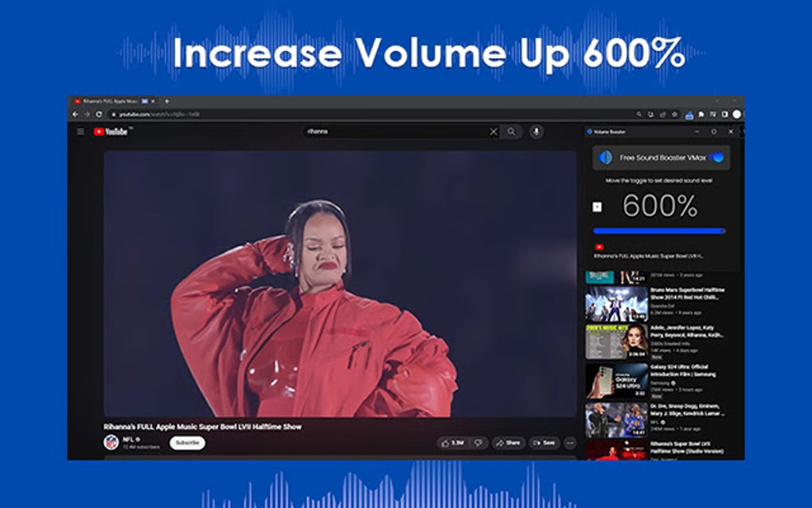Like the video with the thumbs-up button
The height and width of the screenshot is (508, 812).
pos(447,443)
